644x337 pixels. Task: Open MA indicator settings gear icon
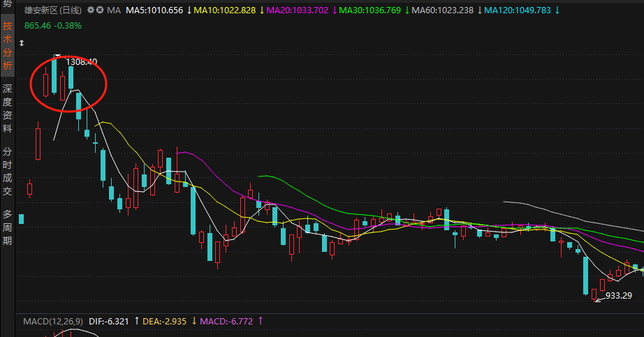[x=91, y=10]
